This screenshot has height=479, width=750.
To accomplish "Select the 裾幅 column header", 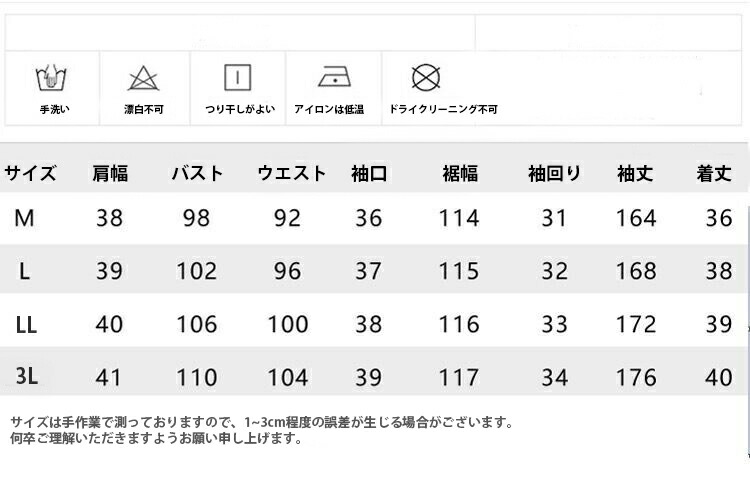I will pyautogui.click(x=459, y=173).
